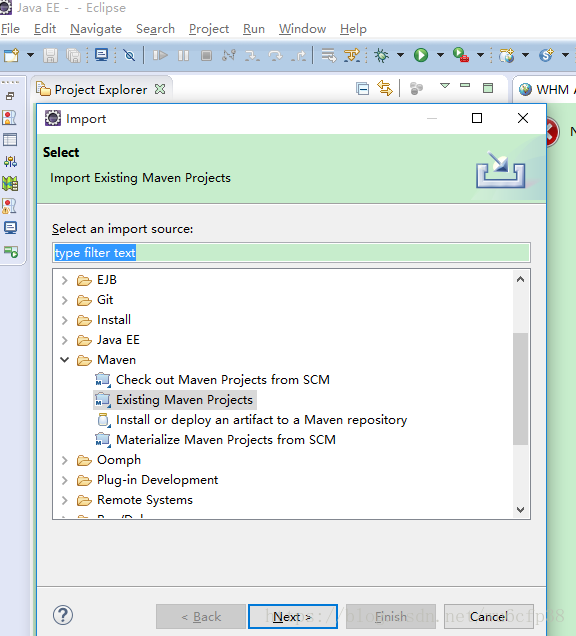Click the Step Over icon
Screen dimensions: 576x636
(x=275, y=56)
